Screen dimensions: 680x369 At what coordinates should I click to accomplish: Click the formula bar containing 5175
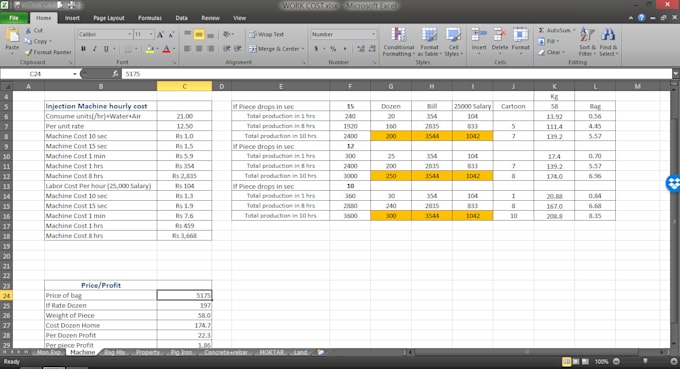coord(397,74)
